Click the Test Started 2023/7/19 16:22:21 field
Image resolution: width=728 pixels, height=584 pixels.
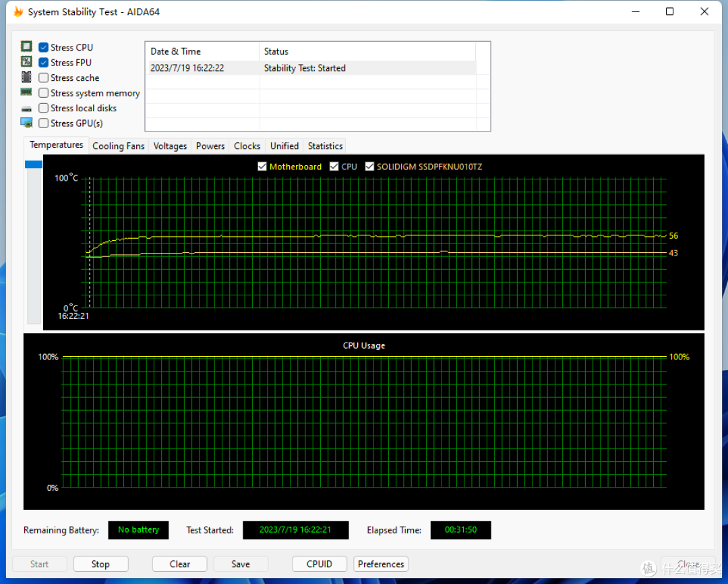(295, 529)
